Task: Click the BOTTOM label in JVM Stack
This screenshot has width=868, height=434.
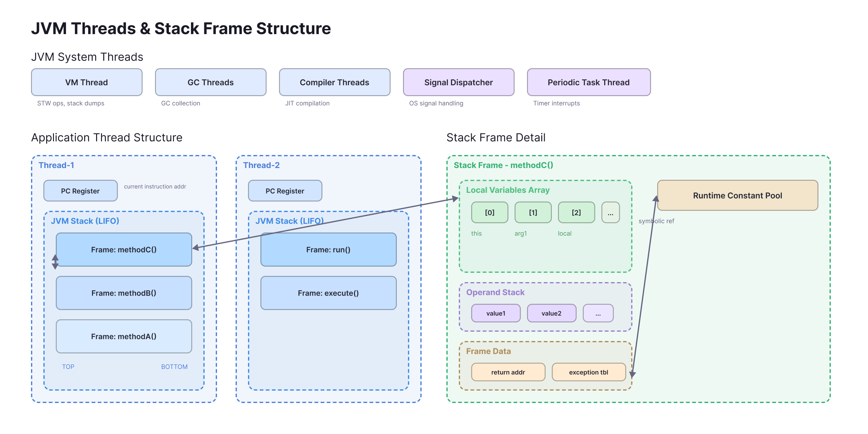Action: pyautogui.click(x=174, y=367)
